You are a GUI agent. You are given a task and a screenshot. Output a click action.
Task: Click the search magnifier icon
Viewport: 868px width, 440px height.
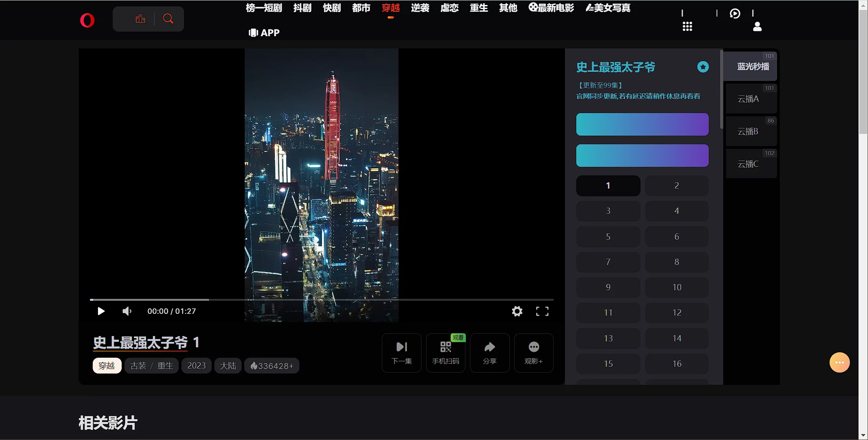tap(168, 19)
